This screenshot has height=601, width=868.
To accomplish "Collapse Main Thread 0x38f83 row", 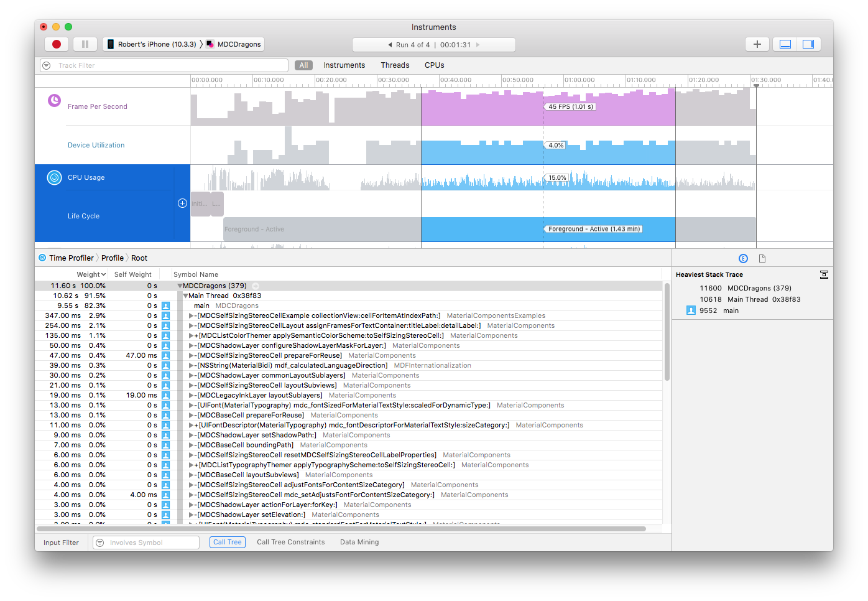I will [185, 296].
